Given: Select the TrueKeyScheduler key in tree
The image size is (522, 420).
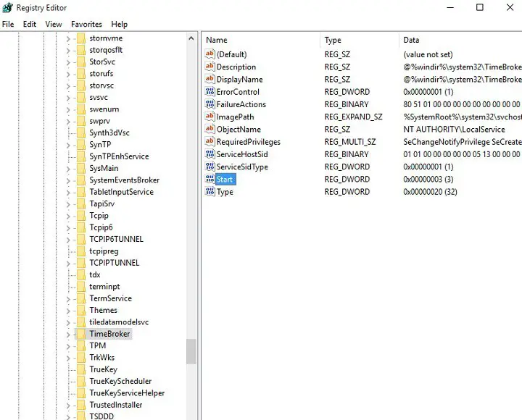Looking at the screenshot, I should click(120, 381).
